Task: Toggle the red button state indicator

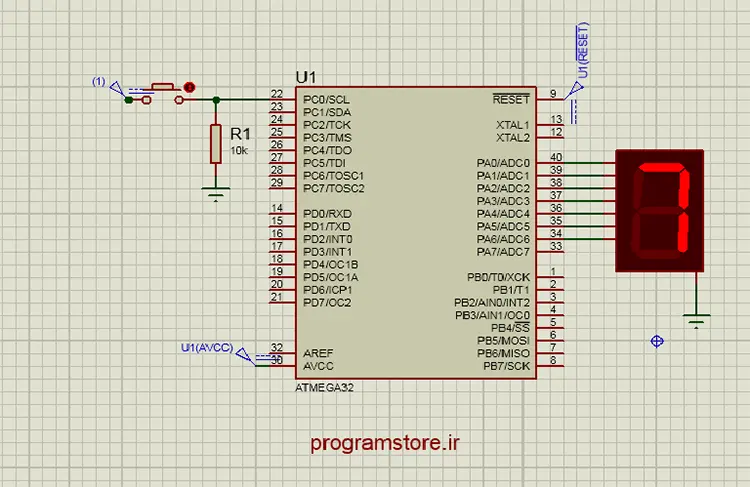Action: click(x=190, y=88)
